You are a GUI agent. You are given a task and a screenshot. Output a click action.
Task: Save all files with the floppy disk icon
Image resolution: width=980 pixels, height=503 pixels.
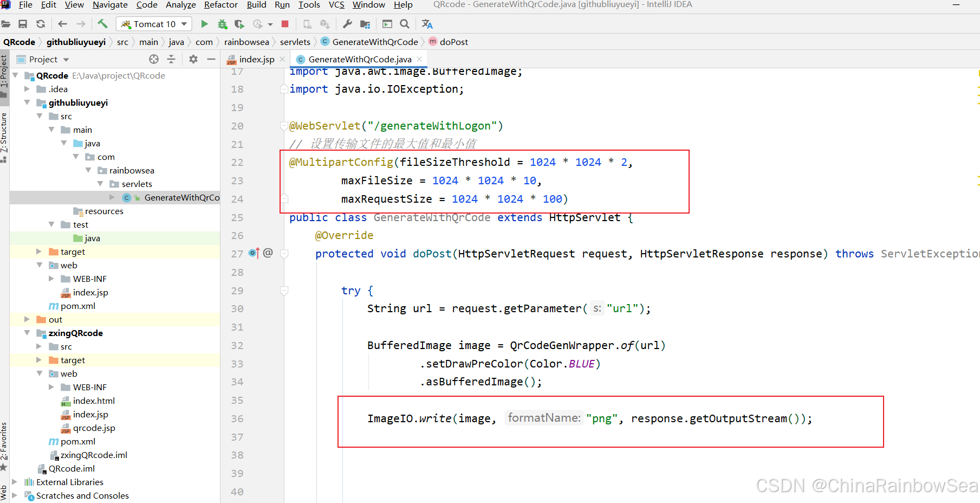click(x=23, y=24)
